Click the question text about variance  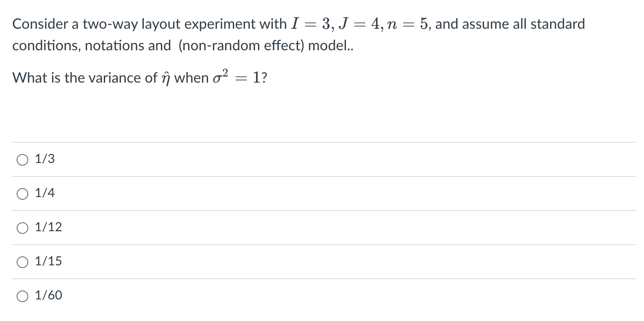[139, 77]
